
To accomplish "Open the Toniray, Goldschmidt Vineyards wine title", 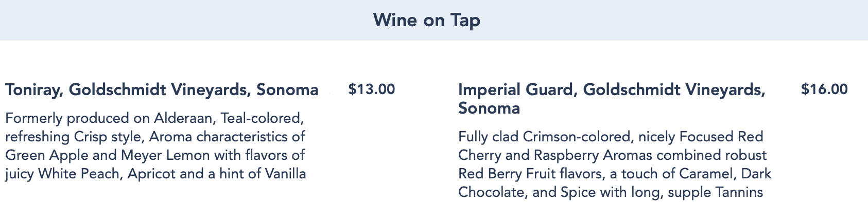I will point(162,90).
